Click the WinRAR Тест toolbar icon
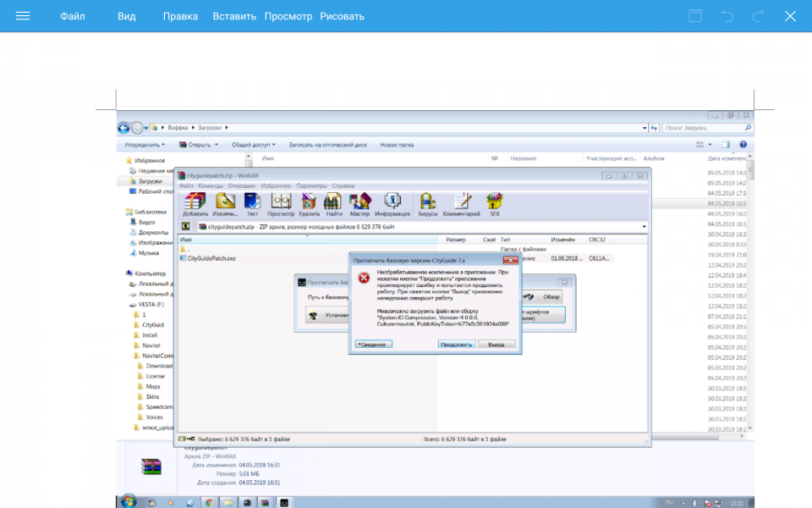The width and height of the screenshot is (812, 508). pos(252,204)
